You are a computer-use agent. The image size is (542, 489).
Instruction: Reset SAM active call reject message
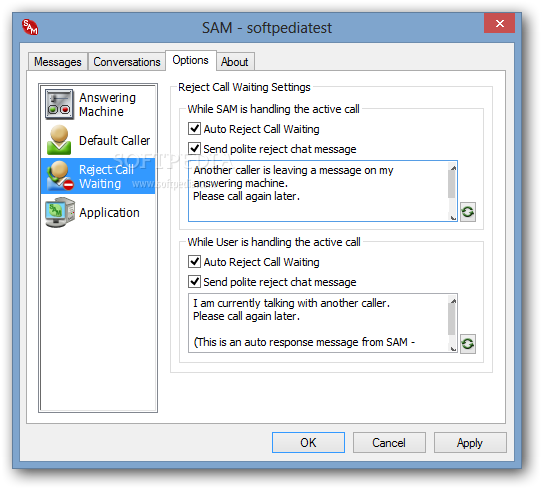pos(468,211)
